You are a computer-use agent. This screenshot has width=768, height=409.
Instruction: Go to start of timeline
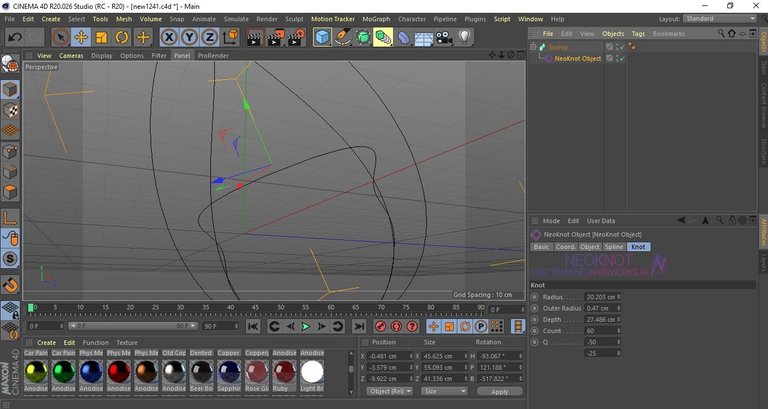coord(253,326)
